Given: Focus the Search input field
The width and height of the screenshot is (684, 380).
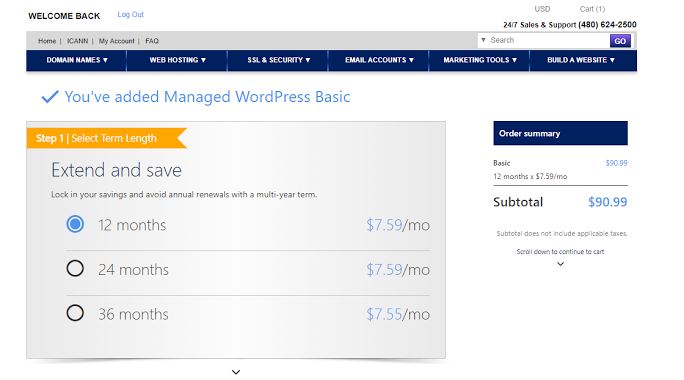Looking at the screenshot, I should (548, 40).
